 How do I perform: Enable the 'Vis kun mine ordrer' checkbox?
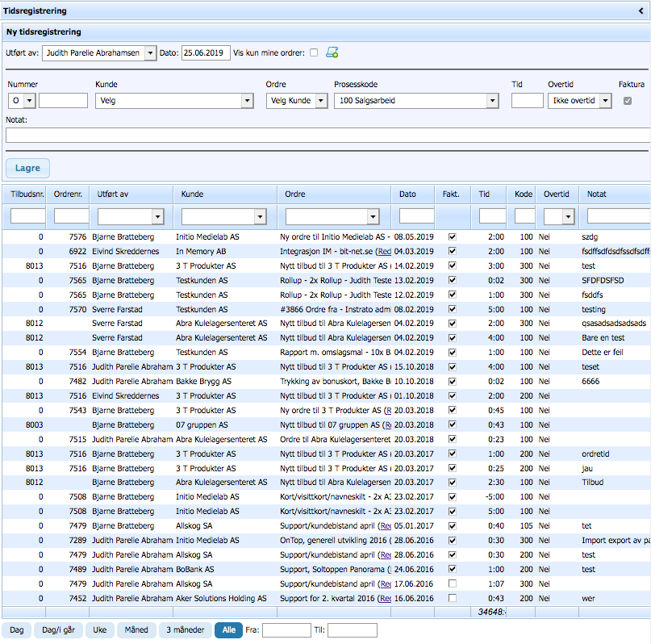(314, 53)
